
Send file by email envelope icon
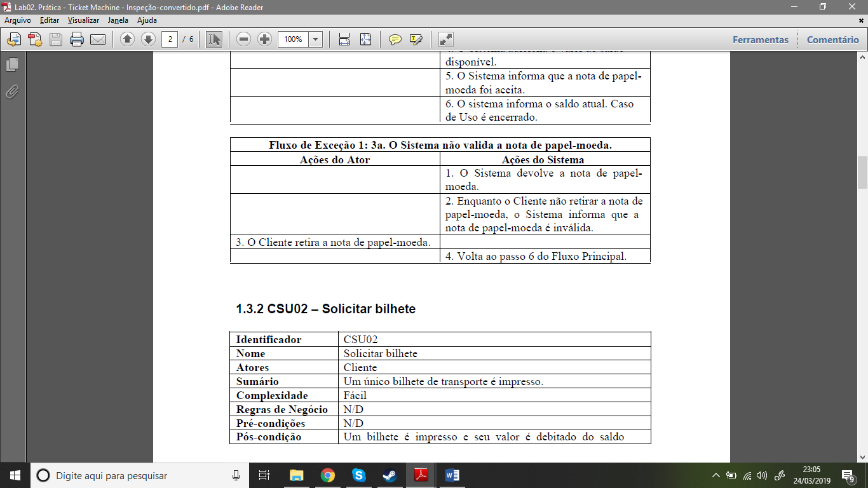pos(98,39)
